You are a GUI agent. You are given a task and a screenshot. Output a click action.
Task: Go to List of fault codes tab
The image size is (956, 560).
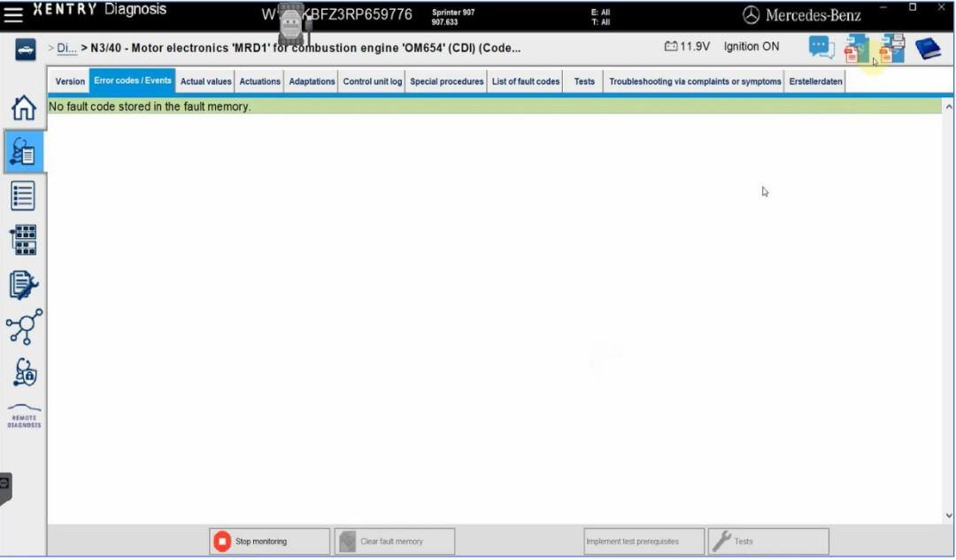click(x=526, y=81)
